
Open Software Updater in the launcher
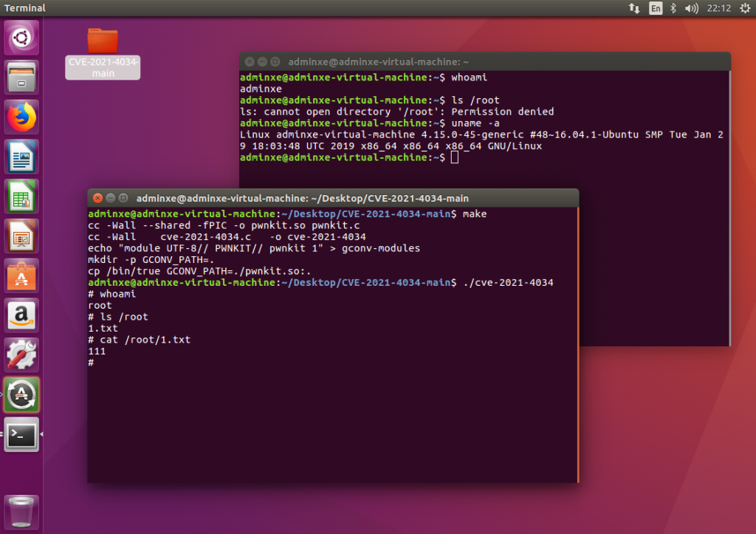21,395
